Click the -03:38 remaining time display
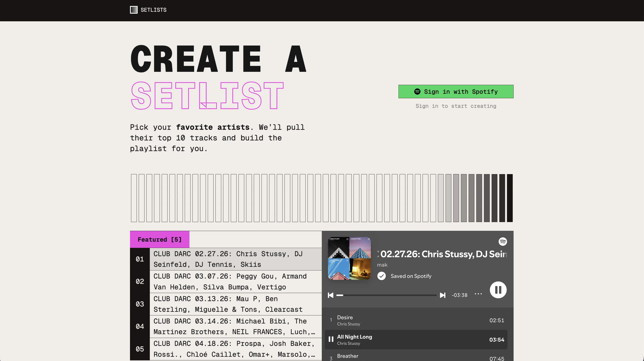Viewport: 644px width, 361px height. [459, 295]
